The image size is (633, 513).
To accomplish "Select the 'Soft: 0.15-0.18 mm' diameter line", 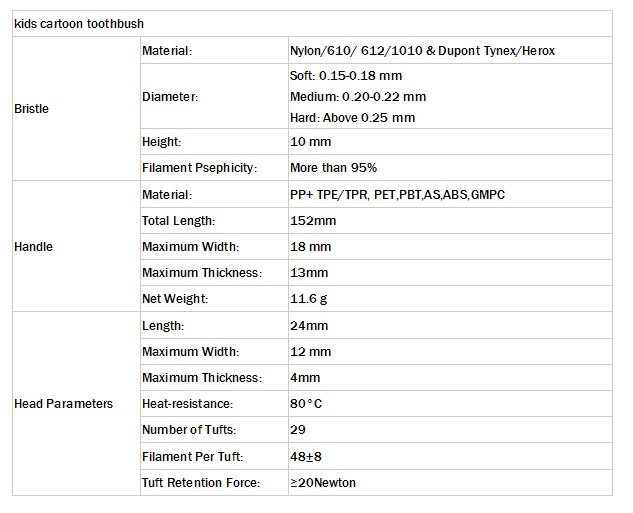I will 346,76.
